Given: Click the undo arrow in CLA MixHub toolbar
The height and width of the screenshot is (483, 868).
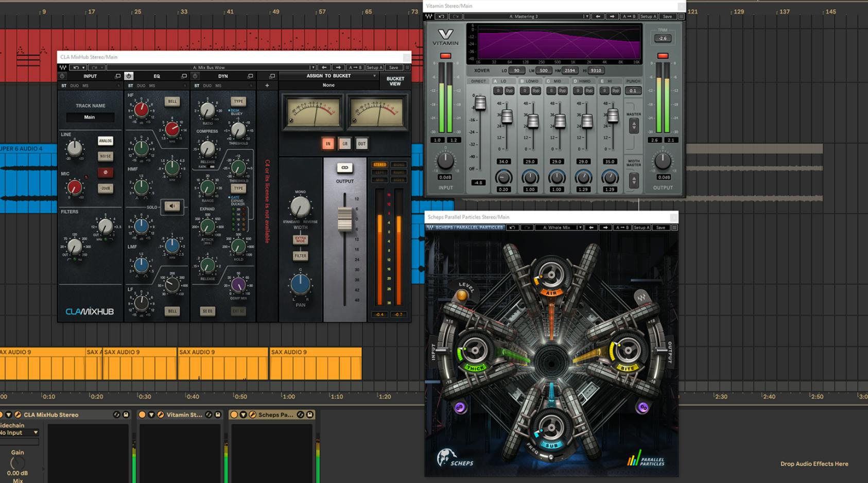Looking at the screenshot, I should coord(76,67).
